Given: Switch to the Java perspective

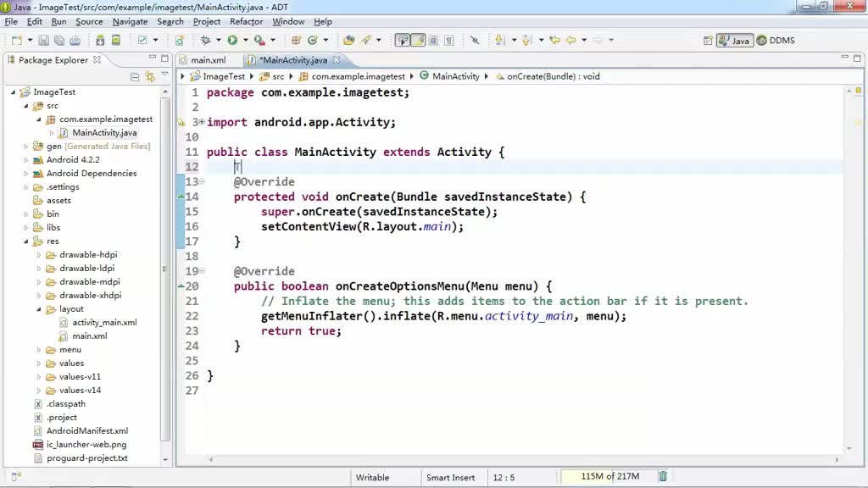Looking at the screenshot, I should (x=735, y=41).
